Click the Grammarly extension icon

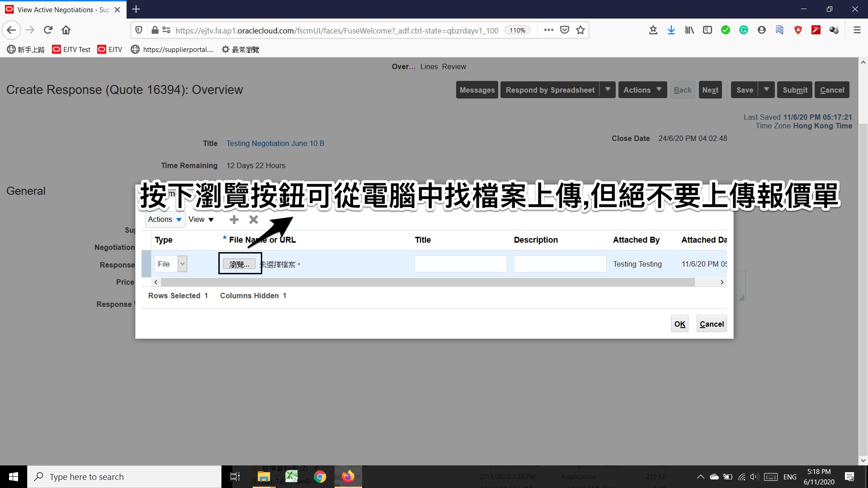click(x=744, y=30)
